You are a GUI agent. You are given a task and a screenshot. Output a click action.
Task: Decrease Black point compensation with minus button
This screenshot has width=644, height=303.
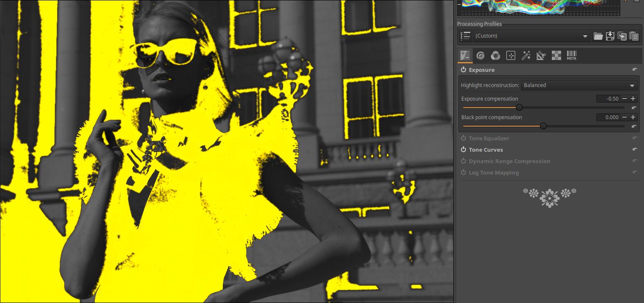[x=625, y=117]
